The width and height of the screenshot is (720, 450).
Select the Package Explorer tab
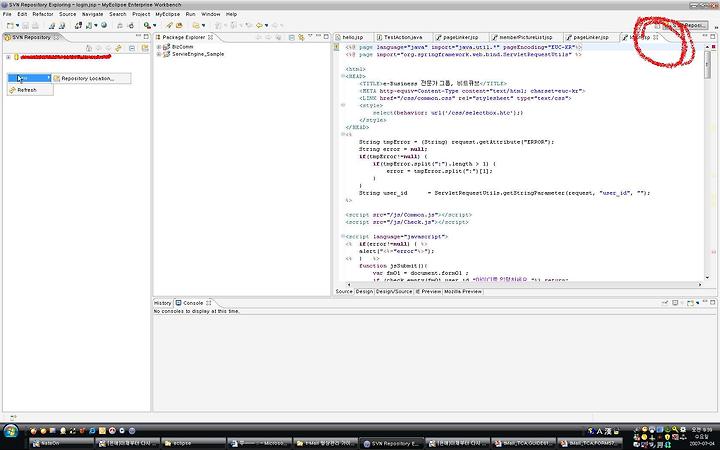pyautogui.click(x=183, y=37)
